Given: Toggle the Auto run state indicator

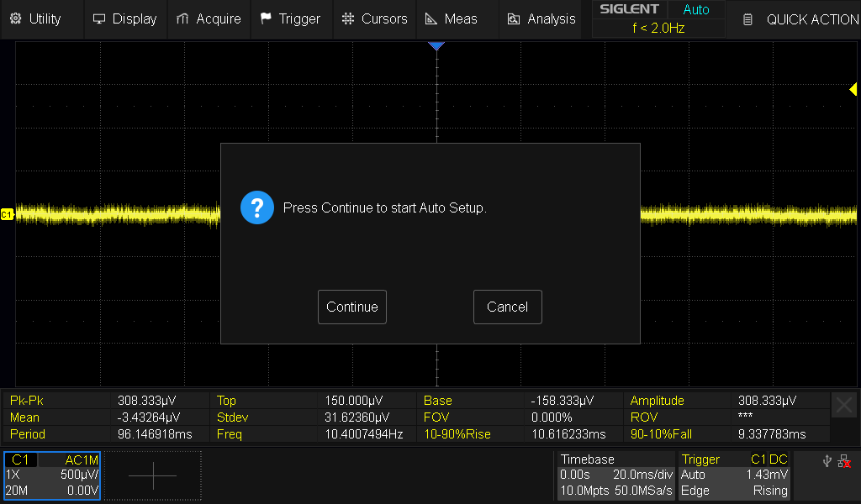Looking at the screenshot, I should coord(696,10).
